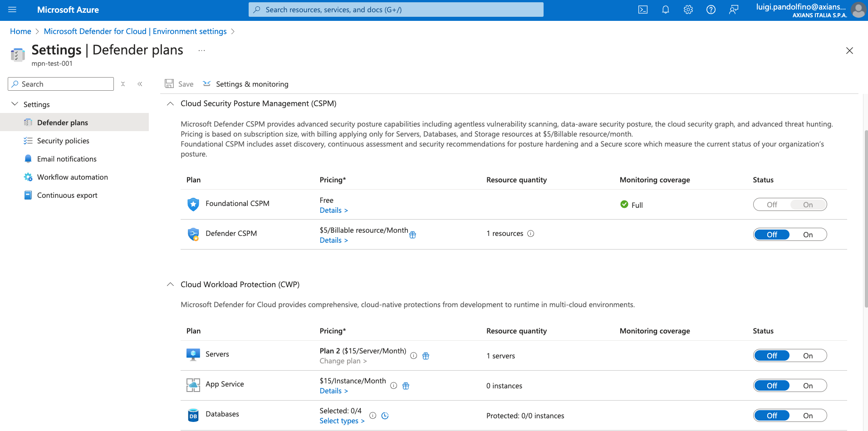Click info icon next to App Service pricing

coord(393,386)
